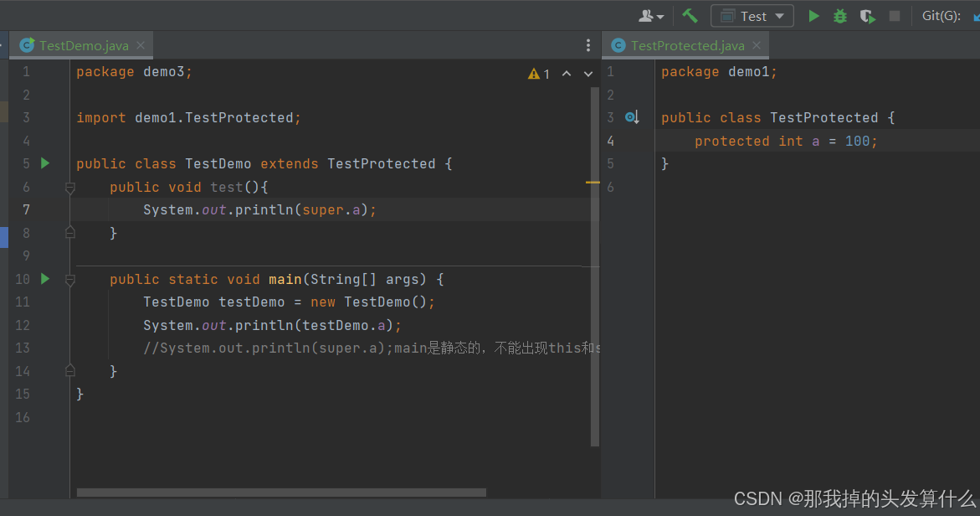Click line number 7 in TestDemo gutter
The image size is (980, 516).
pos(26,209)
